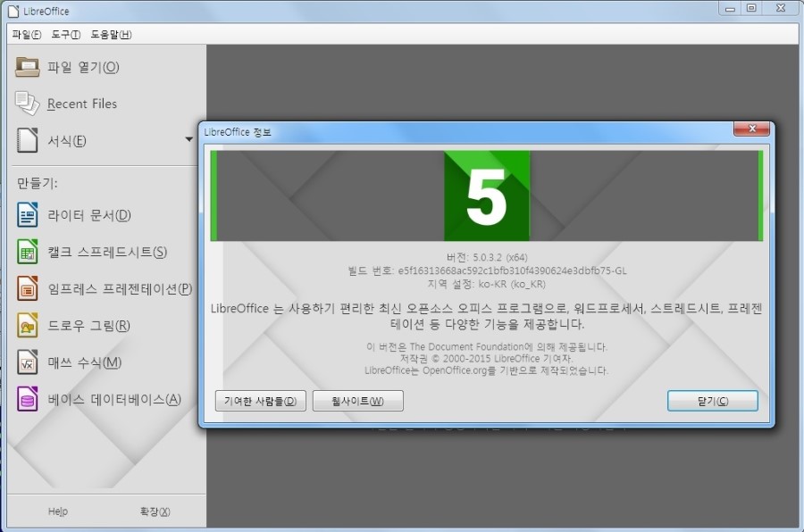Click the Impress Presentation icon

(x=27, y=288)
